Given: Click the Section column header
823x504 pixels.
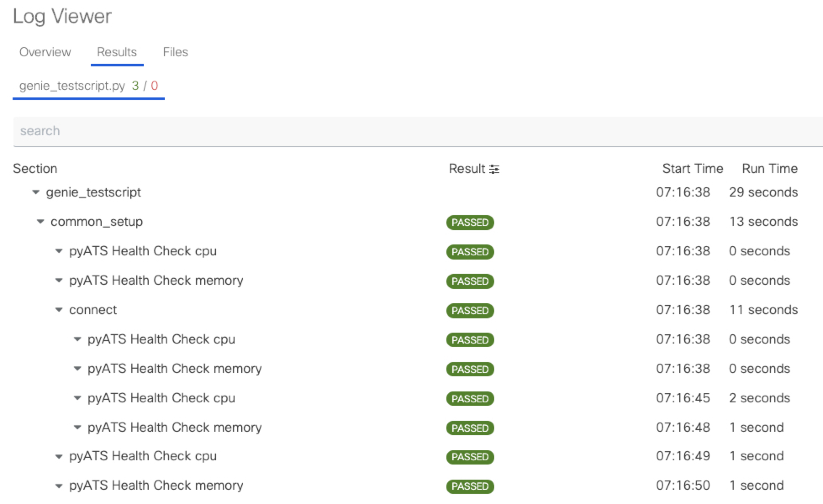Looking at the screenshot, I should pyautogui.click(x=35, y=168).
